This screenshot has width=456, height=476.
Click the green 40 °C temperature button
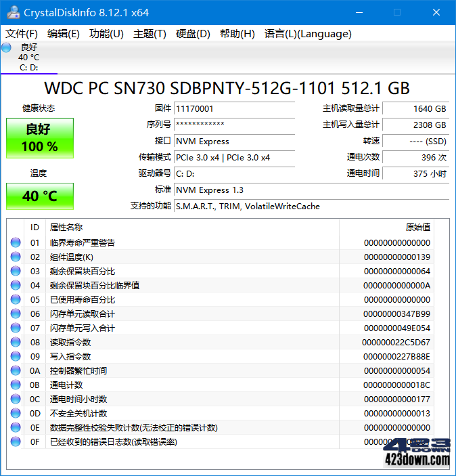pos(40,196)
